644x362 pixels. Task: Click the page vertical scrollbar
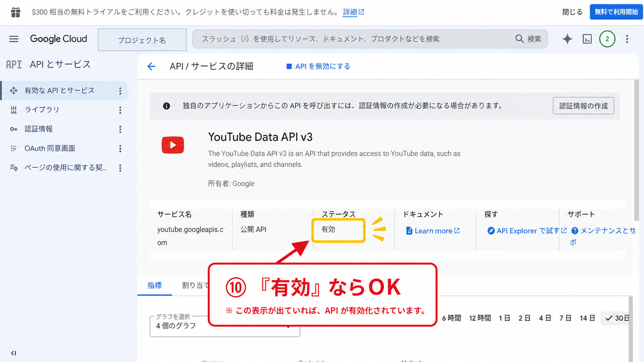pos(636,150)
